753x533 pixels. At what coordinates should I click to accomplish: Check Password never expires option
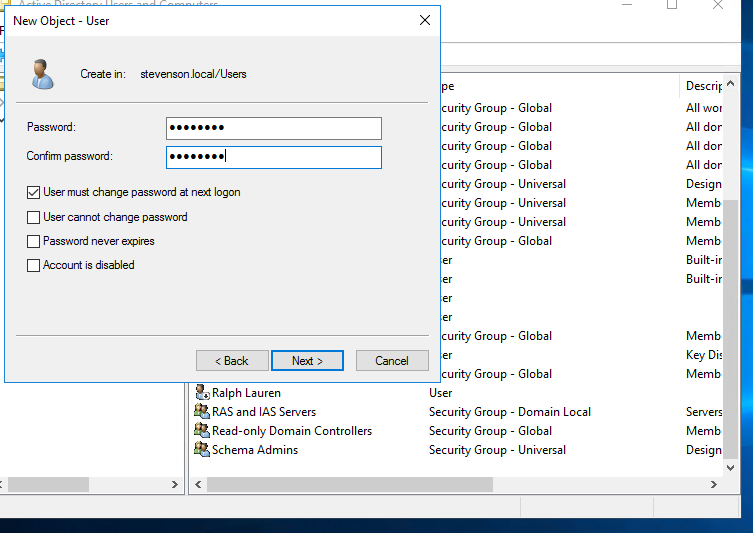point(33,241)
